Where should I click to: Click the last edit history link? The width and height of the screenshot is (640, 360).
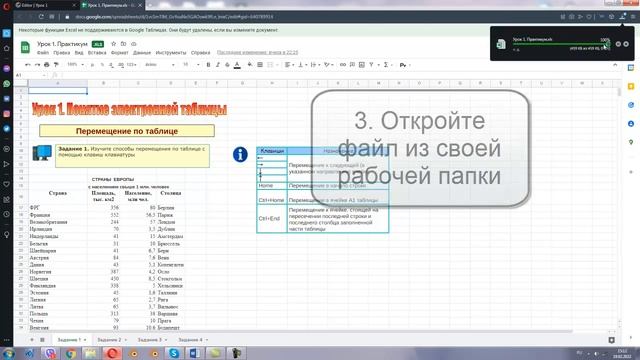pos(257,53)
